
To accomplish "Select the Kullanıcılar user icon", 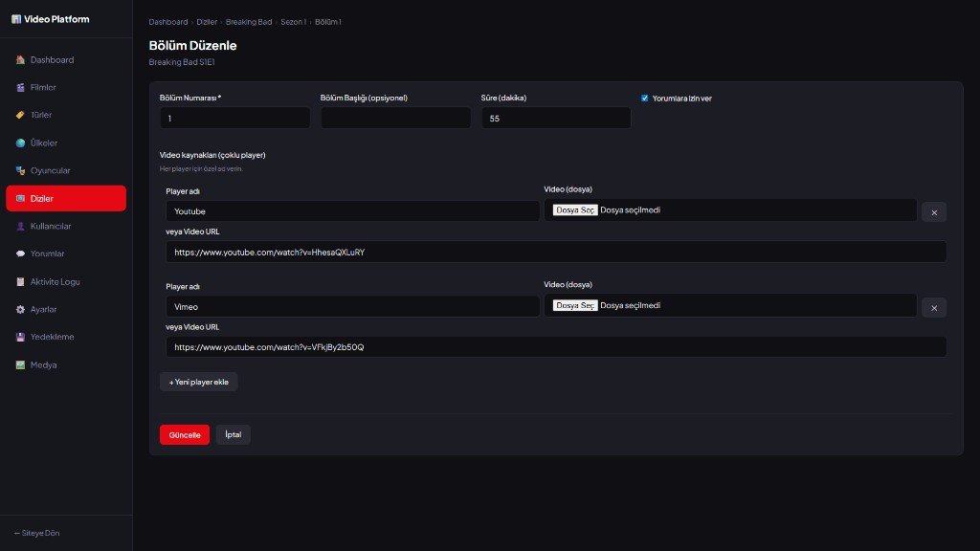I will 21,226.
